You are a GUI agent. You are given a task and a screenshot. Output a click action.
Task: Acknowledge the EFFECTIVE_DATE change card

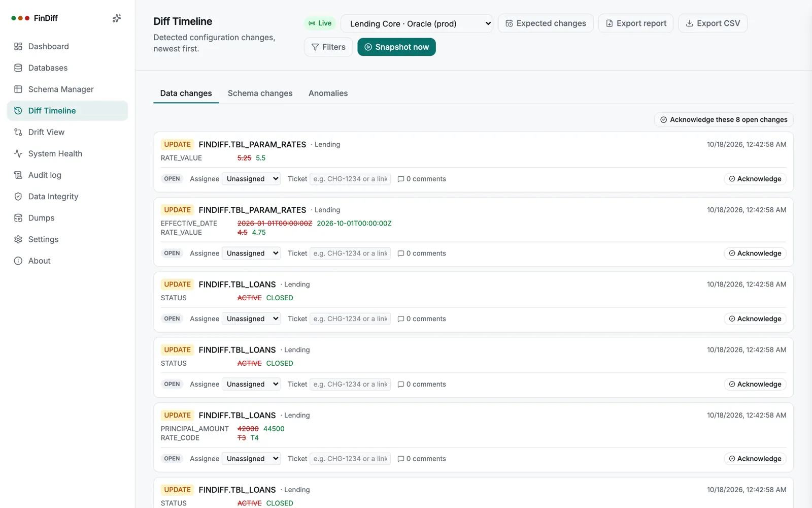click(755, 253)
